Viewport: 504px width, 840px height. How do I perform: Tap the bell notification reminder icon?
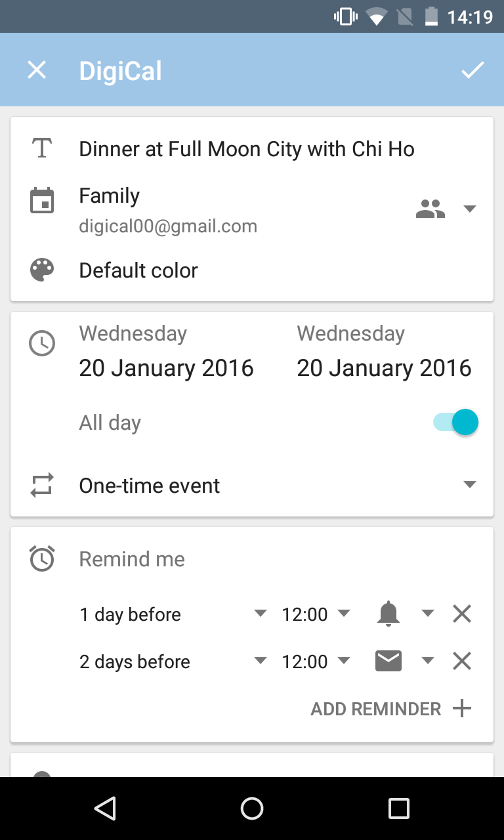pyautogui.click(x=388, y=614)
